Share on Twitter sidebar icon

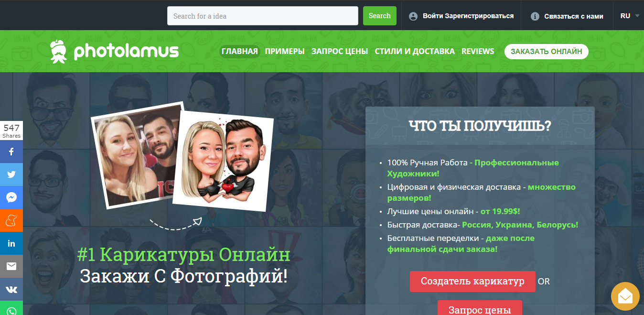click(11, 174)
